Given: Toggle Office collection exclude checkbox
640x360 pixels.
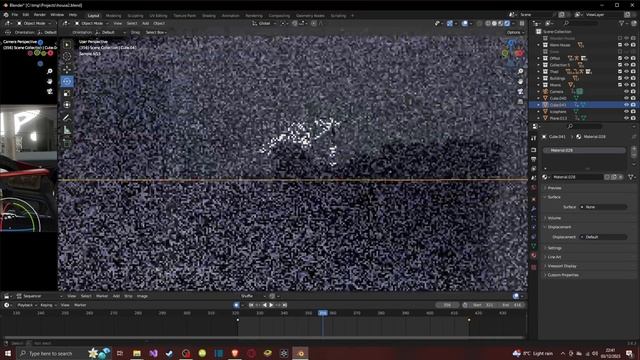Looking at the screenshot, I should [x=620, y=58].
